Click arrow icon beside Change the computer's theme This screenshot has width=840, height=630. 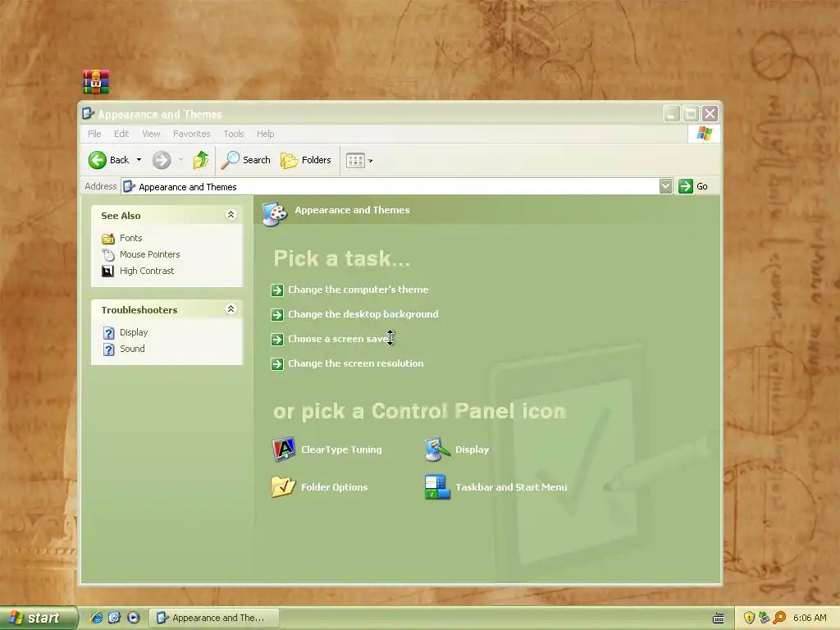[x=277, y=290]
